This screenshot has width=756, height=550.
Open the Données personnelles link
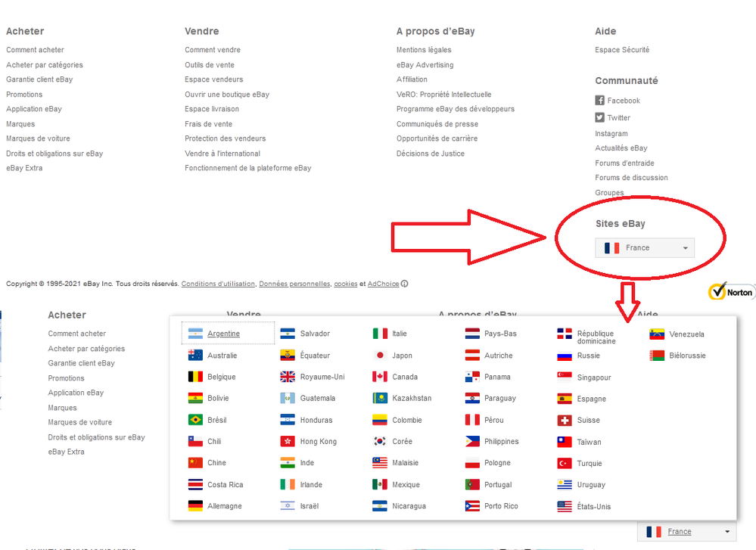click(294, 284)
